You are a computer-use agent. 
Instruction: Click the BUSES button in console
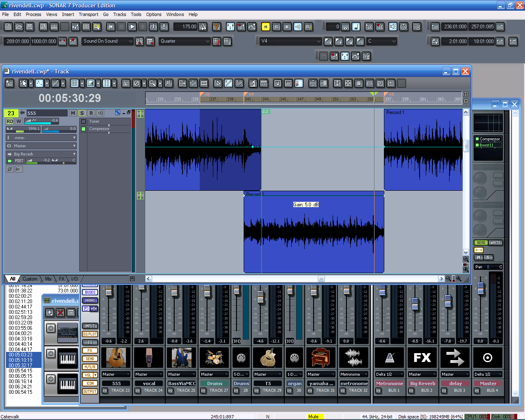point(90,292)
